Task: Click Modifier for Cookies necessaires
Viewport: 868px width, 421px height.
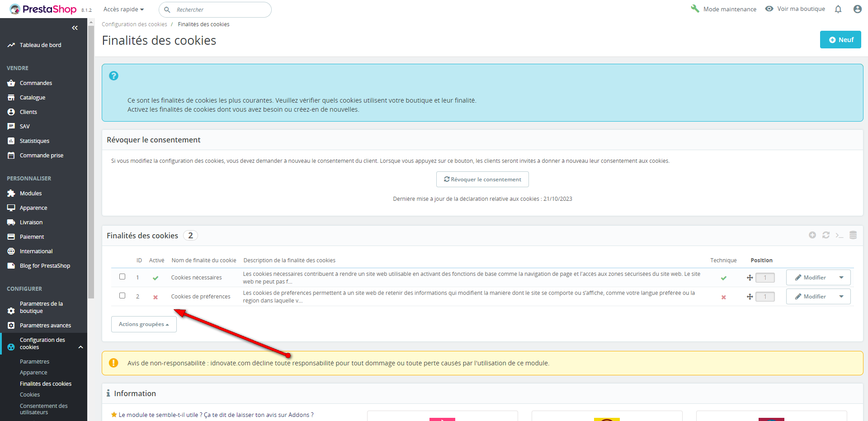Action: [810, 278]
